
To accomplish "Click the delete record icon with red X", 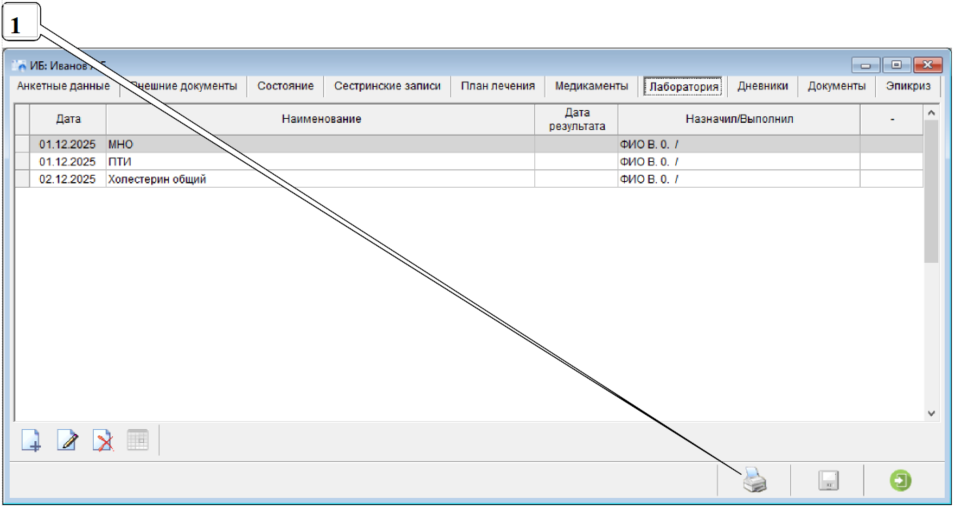I will tap(102, 440).
